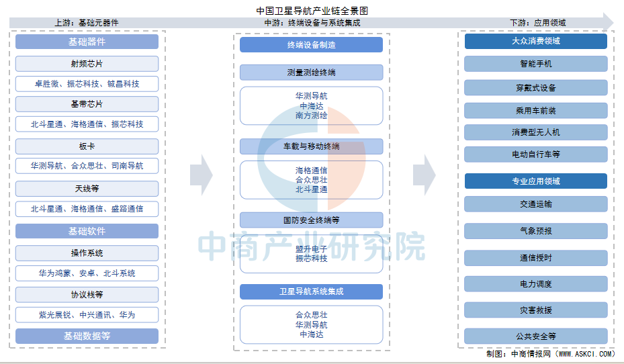
Task: Click the 卫星导航系统集成 header box
Action: (x=311, y=291)
